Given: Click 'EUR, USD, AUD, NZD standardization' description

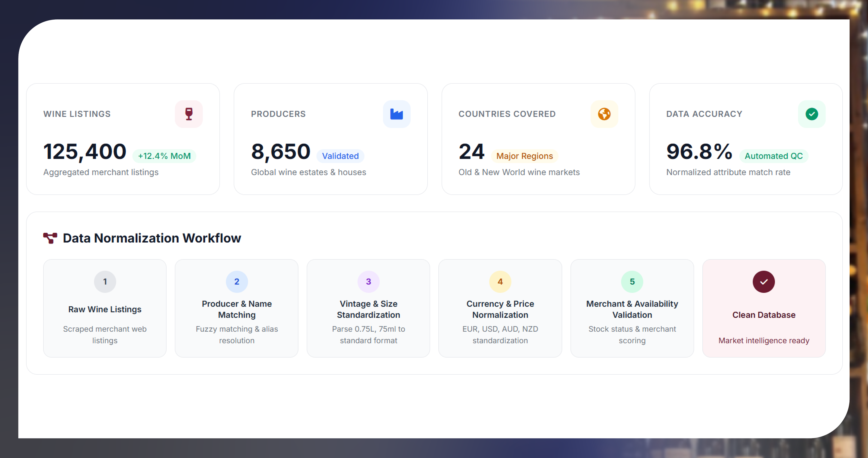Looking at the screenshot, I should coord(500,335).
